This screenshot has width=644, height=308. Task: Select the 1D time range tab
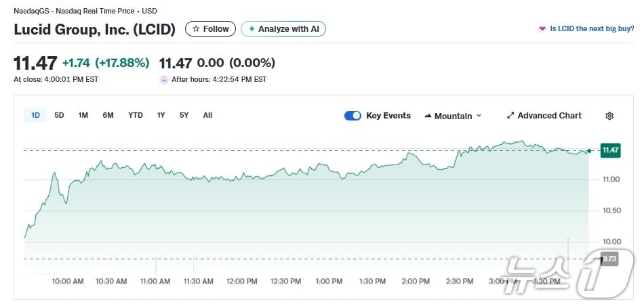[x=35, y=115]
